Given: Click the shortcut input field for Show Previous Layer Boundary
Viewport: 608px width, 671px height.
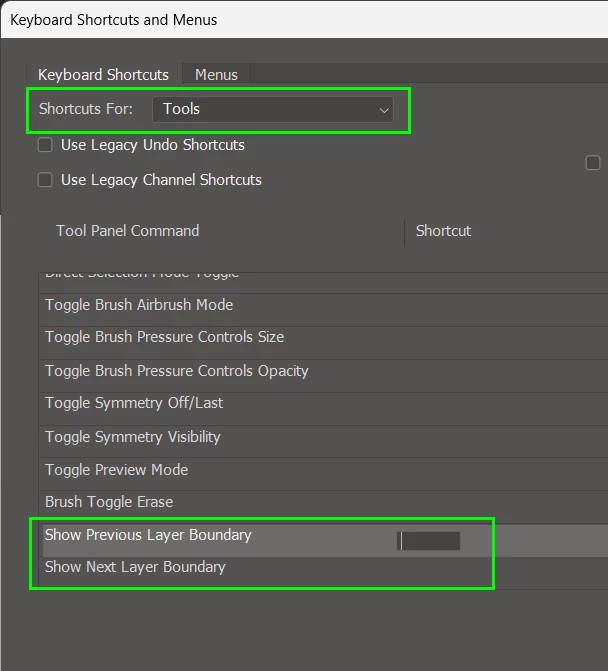Looking at the screenshot, I should point(428,541).
